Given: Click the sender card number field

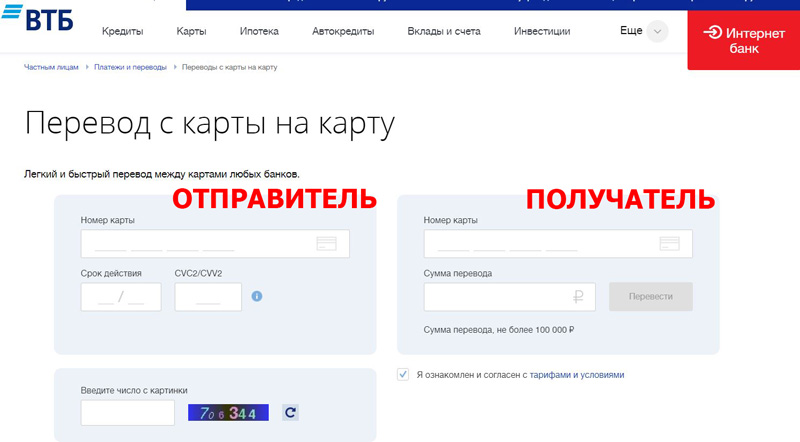Looking at the screenshot, I should [x=215, y=243].
